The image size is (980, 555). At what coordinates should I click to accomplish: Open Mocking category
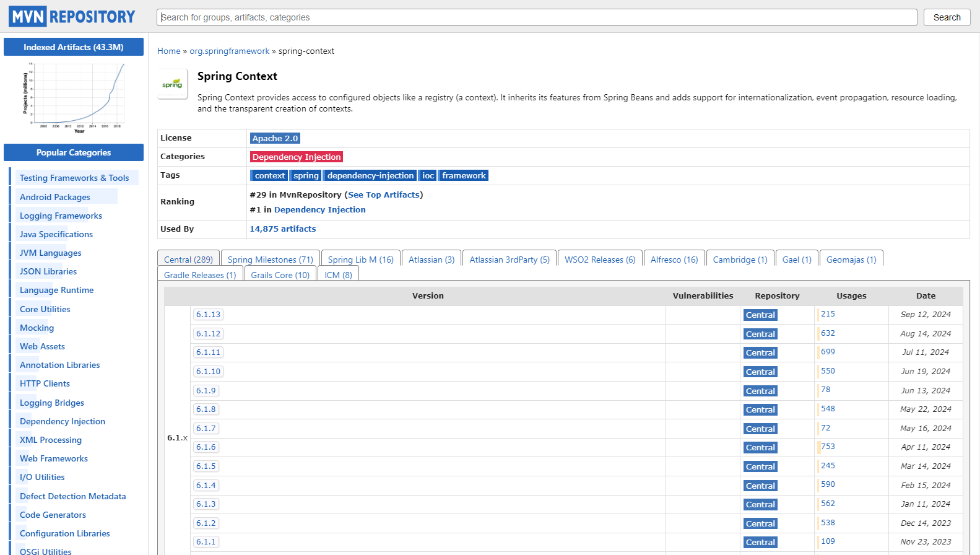[37, 328]
